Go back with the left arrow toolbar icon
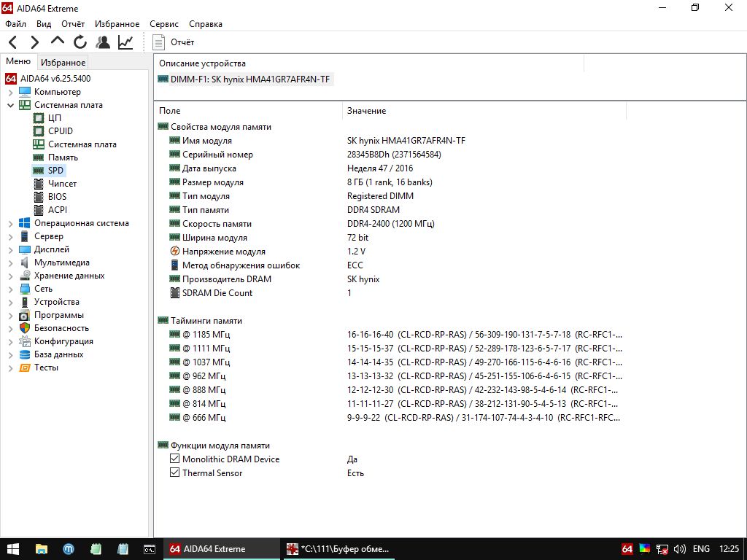Image resolution: width=747 pixels, height=560 pixels. pos(13,42)
